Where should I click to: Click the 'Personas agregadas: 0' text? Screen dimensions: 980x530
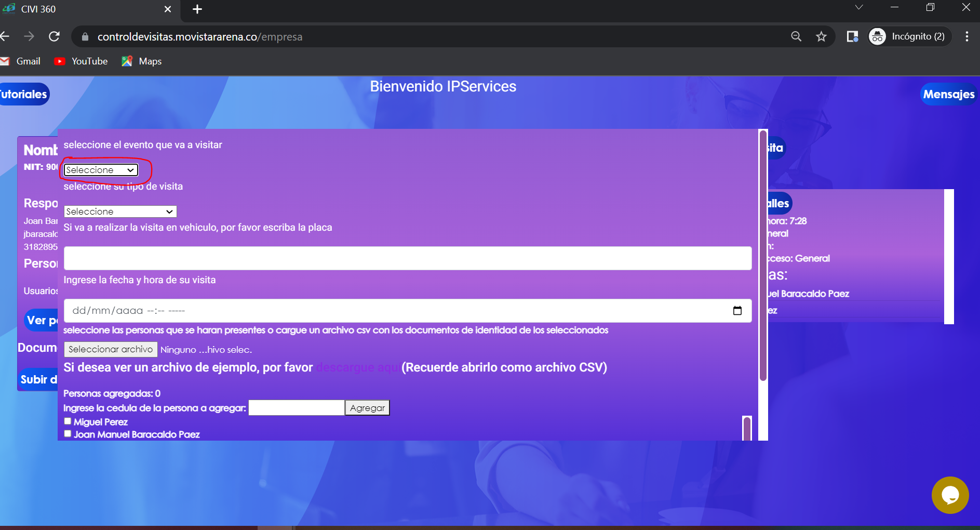pyautogui.click(x=112, y=393)
